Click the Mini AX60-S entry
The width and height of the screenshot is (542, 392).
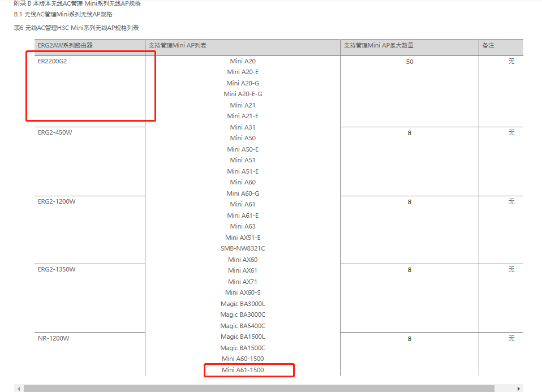point(243,293)
